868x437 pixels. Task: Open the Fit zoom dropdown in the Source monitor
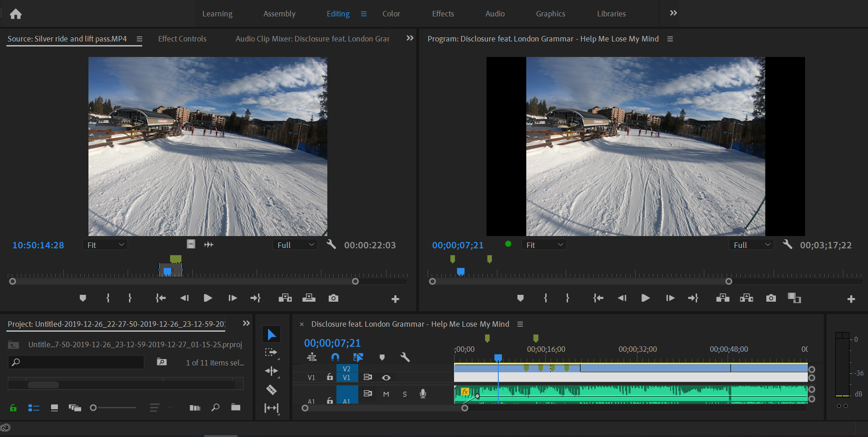pyautogui.click(x=105, y=245)
